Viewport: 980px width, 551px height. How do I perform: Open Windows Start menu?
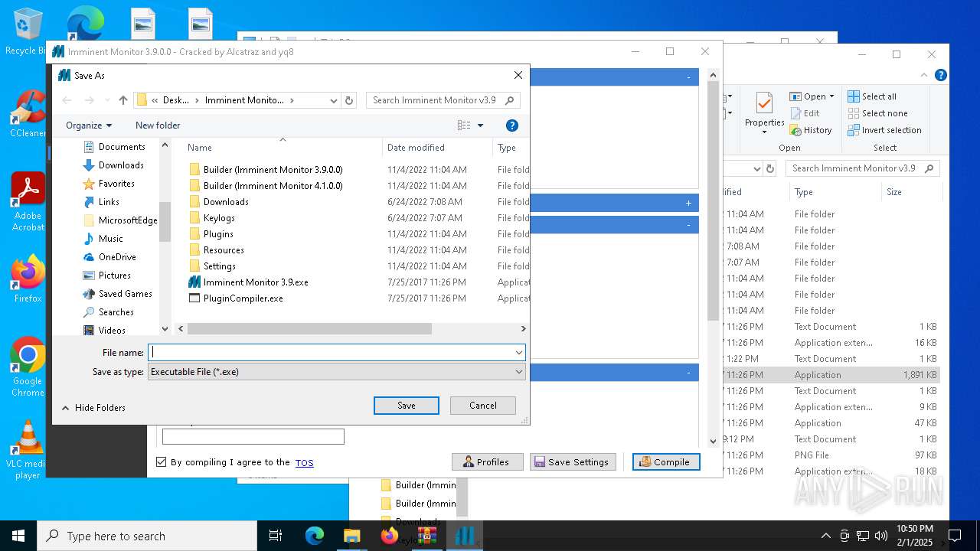[x=18, y=536]
